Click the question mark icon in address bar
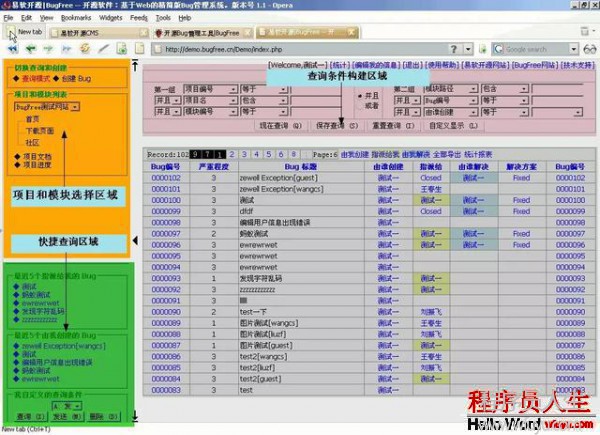 [x=454, y=49]
